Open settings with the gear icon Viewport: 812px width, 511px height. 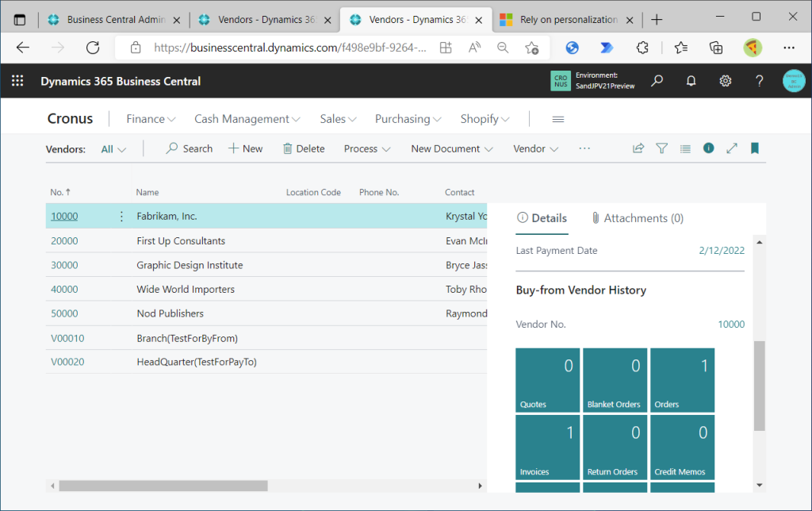pos(725,80)
